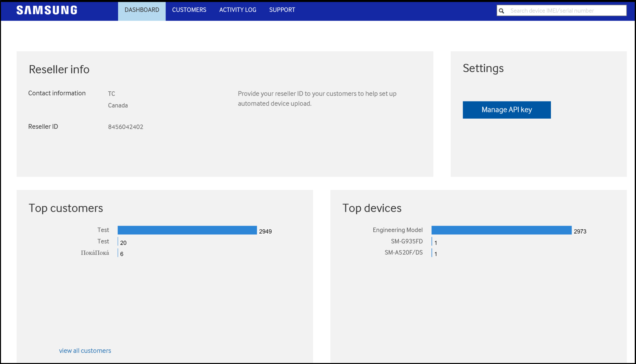636x364 pixels.
Task: Switch to the Customers tab
Action: pos(189,10)
